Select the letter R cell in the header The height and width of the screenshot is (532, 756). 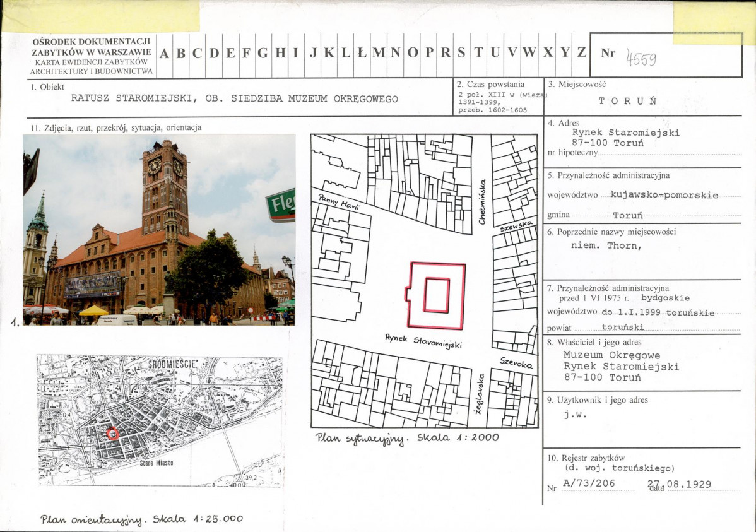coord(446,54)
